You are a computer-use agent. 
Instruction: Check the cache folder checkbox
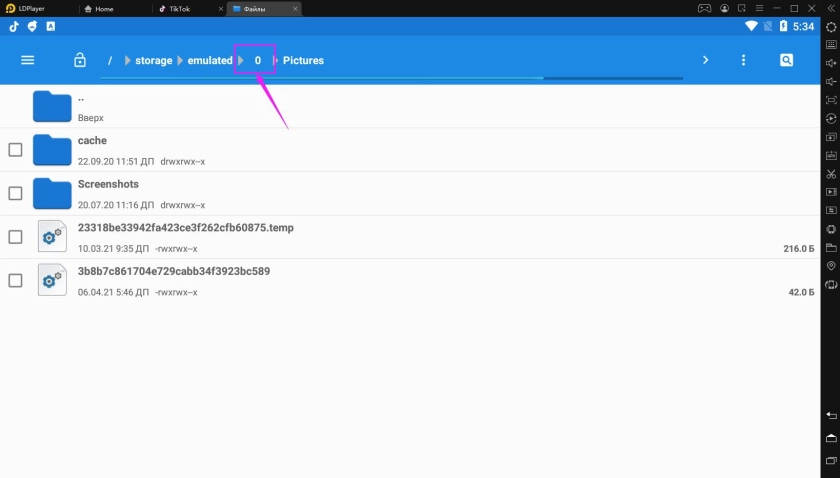point(15,150)
